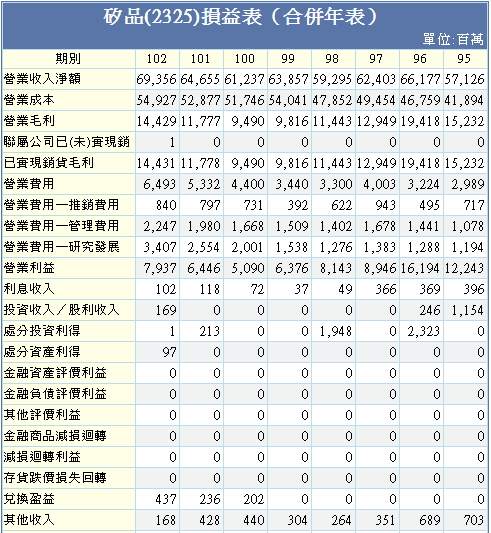Select the year 102 column header
Screen dimensions: 491x533
click(157, 59)
